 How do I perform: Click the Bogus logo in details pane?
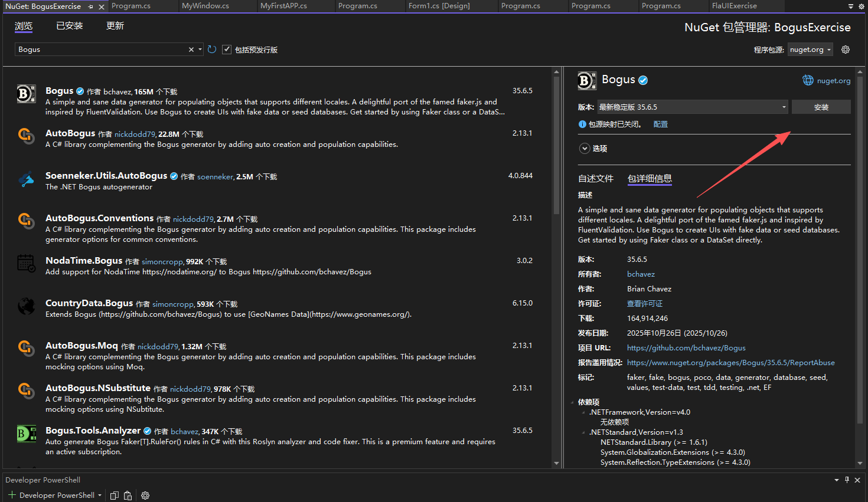(x=587, y=80)
